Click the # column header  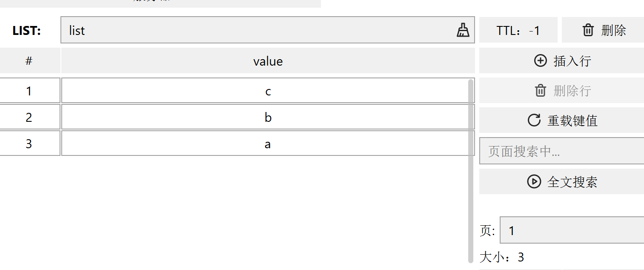tap(29, 61)
